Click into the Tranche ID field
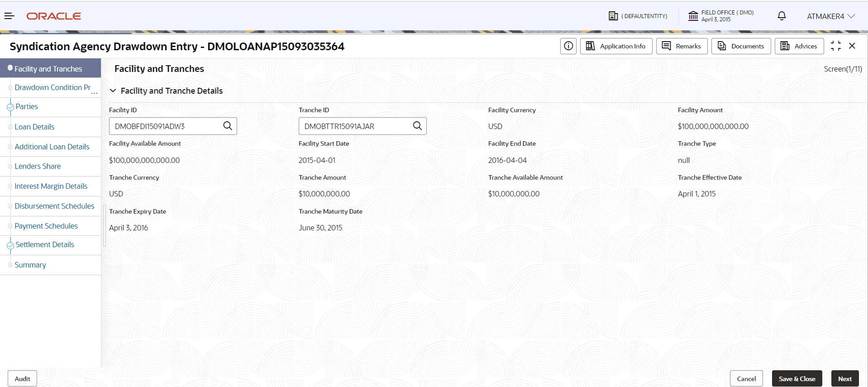 [x=362, y=126]
